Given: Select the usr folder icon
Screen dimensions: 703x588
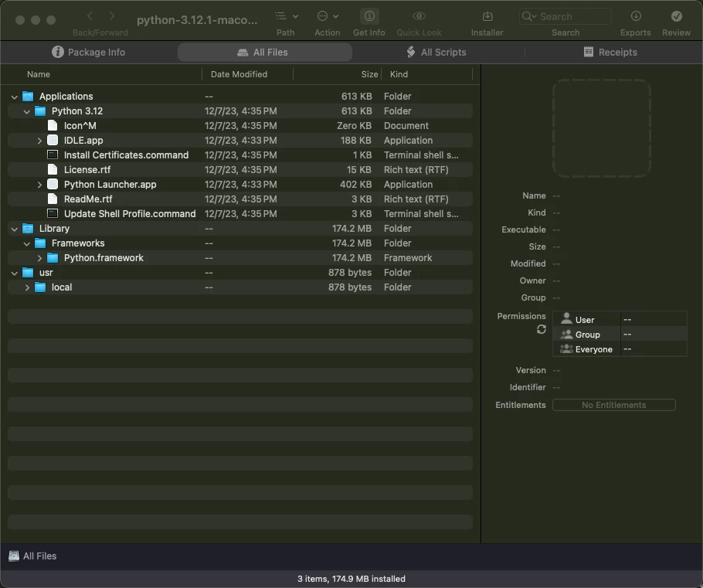Looking at the screenshot, I should pos(28,272).
